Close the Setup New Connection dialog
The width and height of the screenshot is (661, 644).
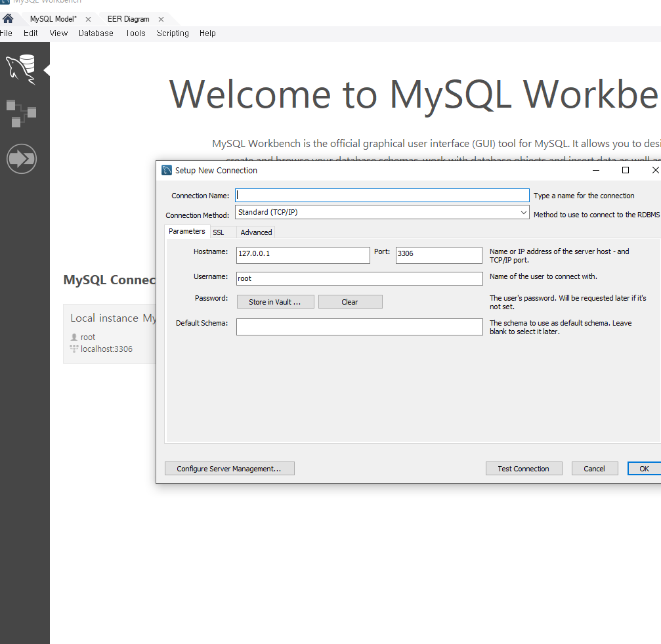coord(654,170)
